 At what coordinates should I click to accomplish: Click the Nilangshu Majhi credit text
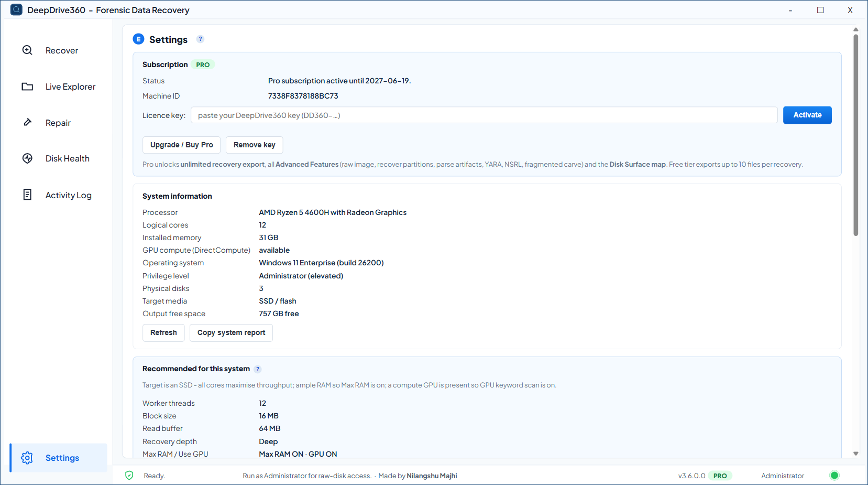point(432,476)
